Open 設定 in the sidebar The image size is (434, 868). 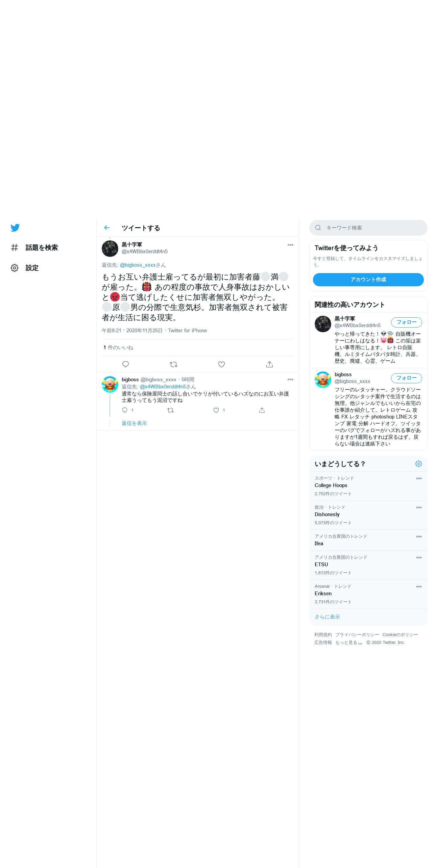pyautogui.click(x=25, y=268)
